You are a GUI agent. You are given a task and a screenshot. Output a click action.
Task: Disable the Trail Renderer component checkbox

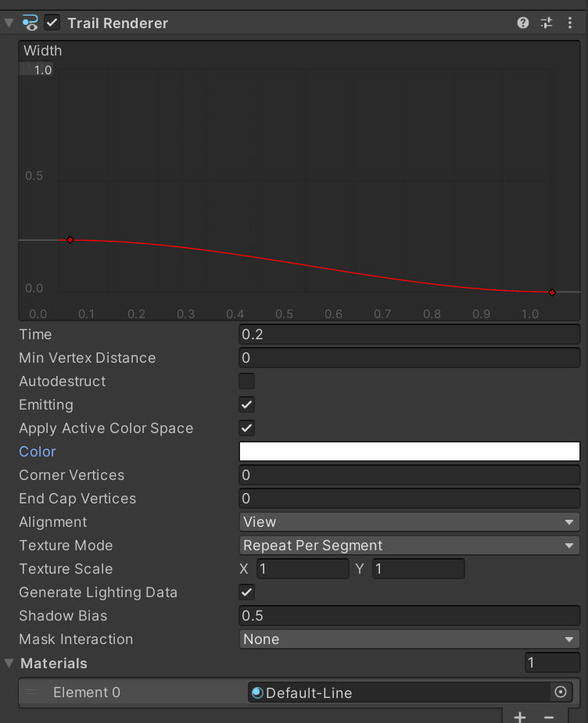pos(52,23)
